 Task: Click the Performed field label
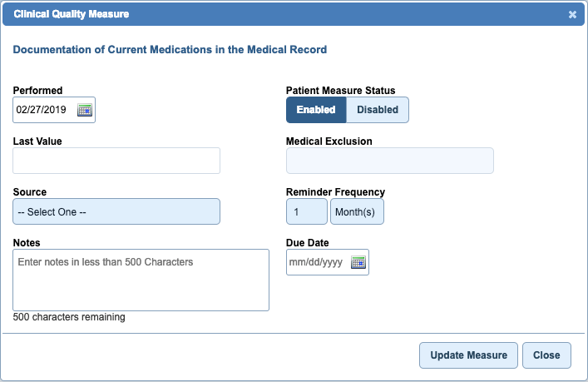pyautogui.click(x=37, y=91)
